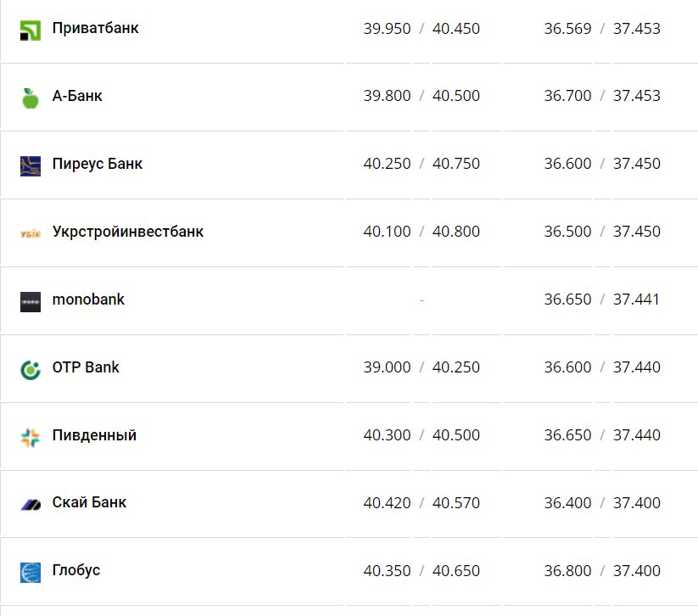This screenshot has height=616, width=698.
Task: Click Приватбанк rate 39.950 / 40.450
Action: point(422,29)
